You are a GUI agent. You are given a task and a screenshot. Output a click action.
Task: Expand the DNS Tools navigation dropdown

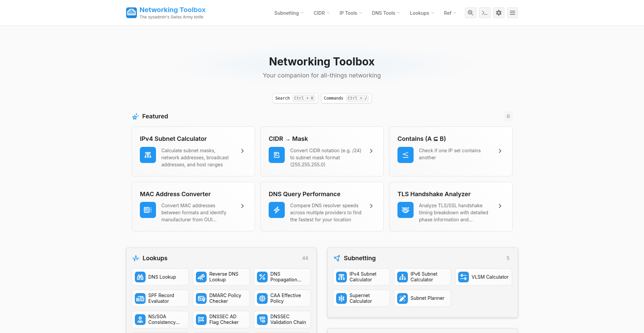pyautogui.click(x=386, y=13)
